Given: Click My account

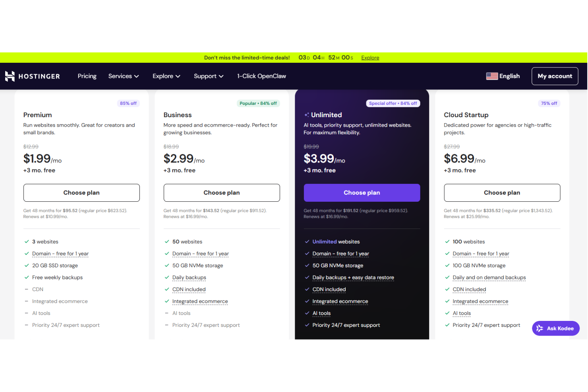Looking at the screenshot, I should [x=555, y=76].
